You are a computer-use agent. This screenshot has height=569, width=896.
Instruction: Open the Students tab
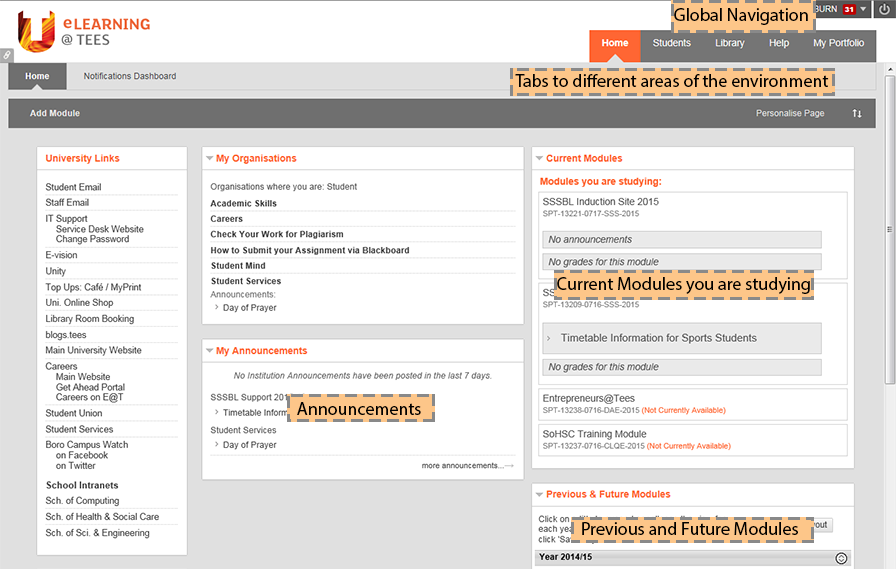click(x=671, y=43)
